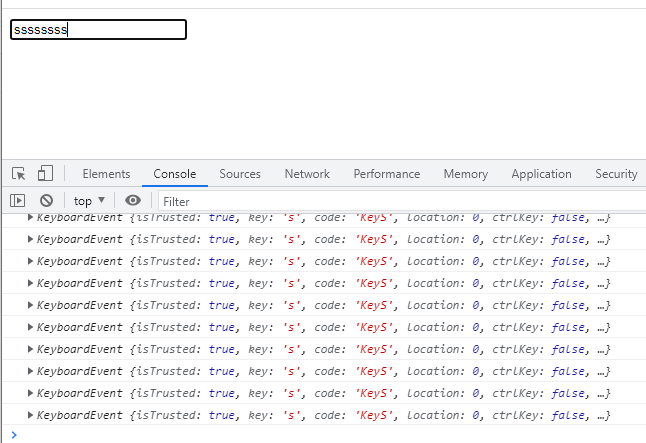The image size is (646, 443).
Task: Open the Application tab
Action: coord(541,174)
